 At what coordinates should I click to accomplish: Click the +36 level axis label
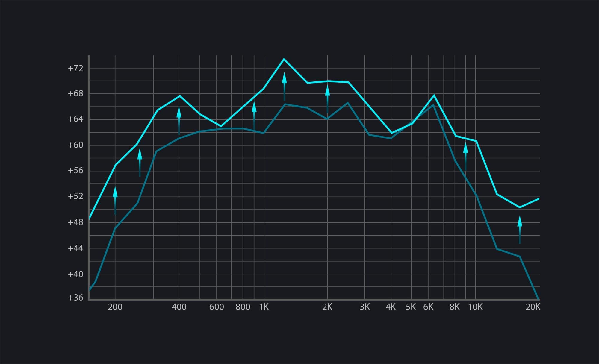coord(75,298)
